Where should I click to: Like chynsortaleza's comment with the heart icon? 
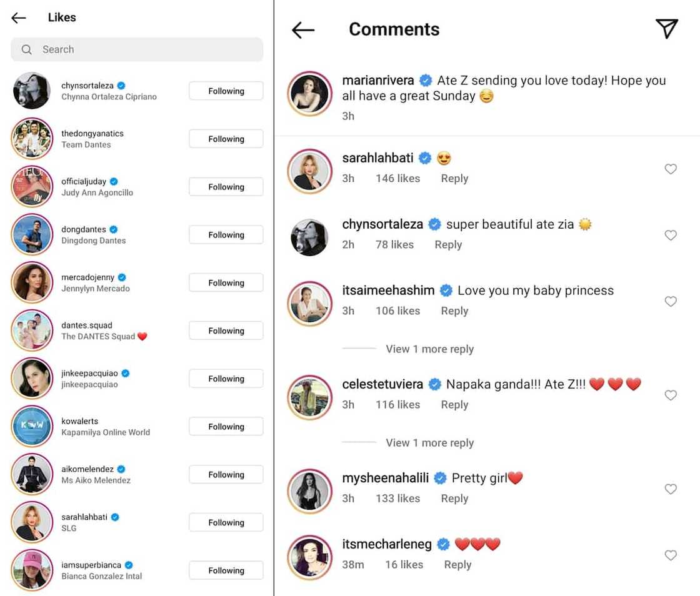tap(671, 235)
